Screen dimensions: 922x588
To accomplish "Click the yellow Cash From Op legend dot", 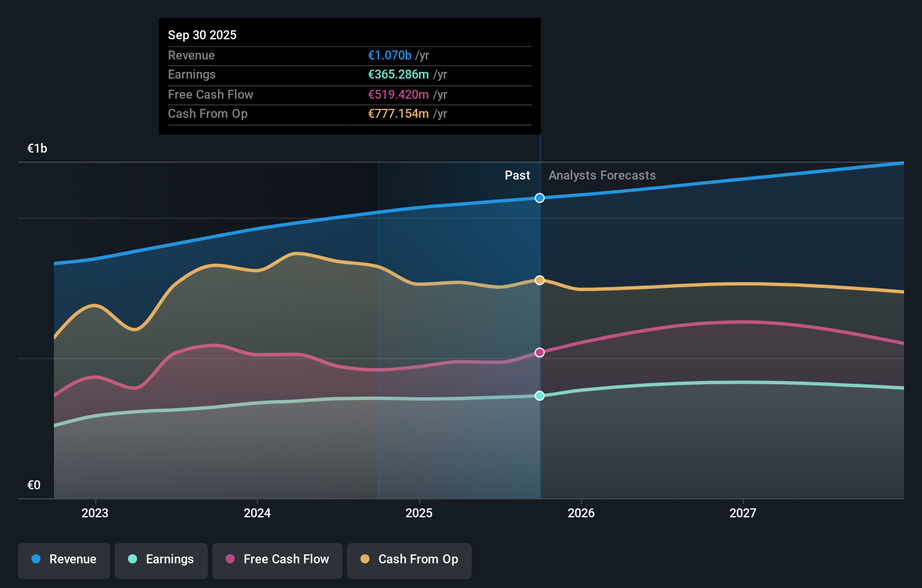I will click(364, 559).
